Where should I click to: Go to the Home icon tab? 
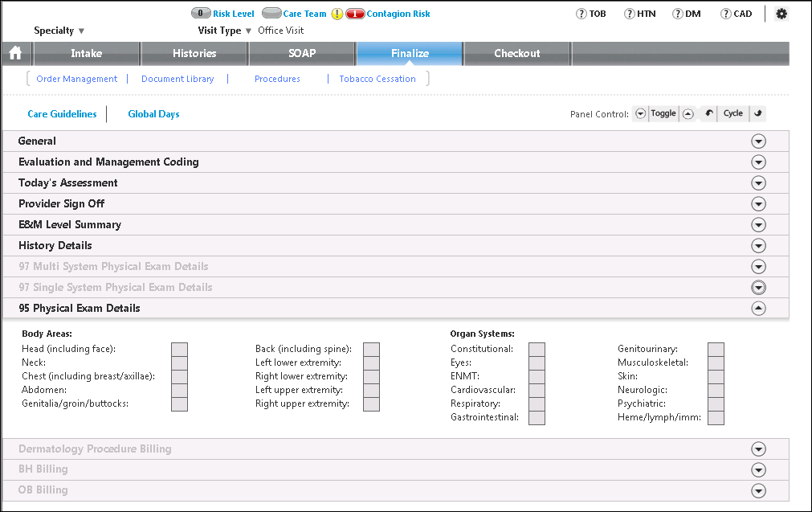(15, 53)
